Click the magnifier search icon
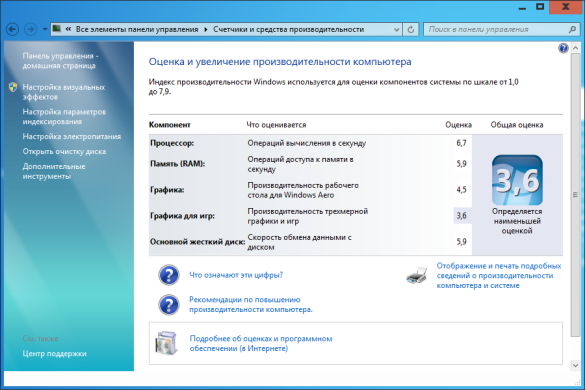 point(573,29)
